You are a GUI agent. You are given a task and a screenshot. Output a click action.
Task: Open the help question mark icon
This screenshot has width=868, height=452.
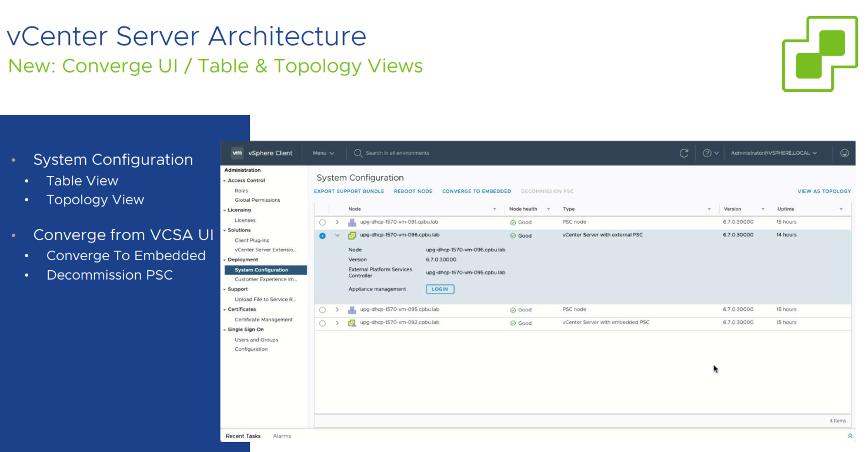(707, 153)
